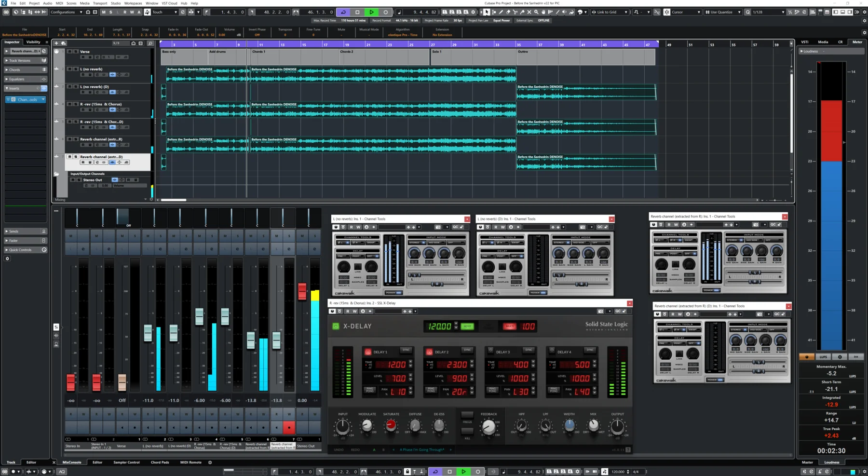Screen dimensions: 868x476
Task: Adjust the FEEDBACK knob in X-Delay
Action: pos(488,427)
